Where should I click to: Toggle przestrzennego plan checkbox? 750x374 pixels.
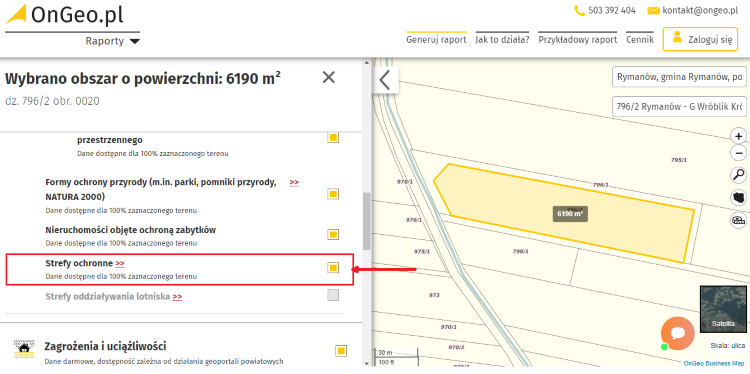pos(333,138)
